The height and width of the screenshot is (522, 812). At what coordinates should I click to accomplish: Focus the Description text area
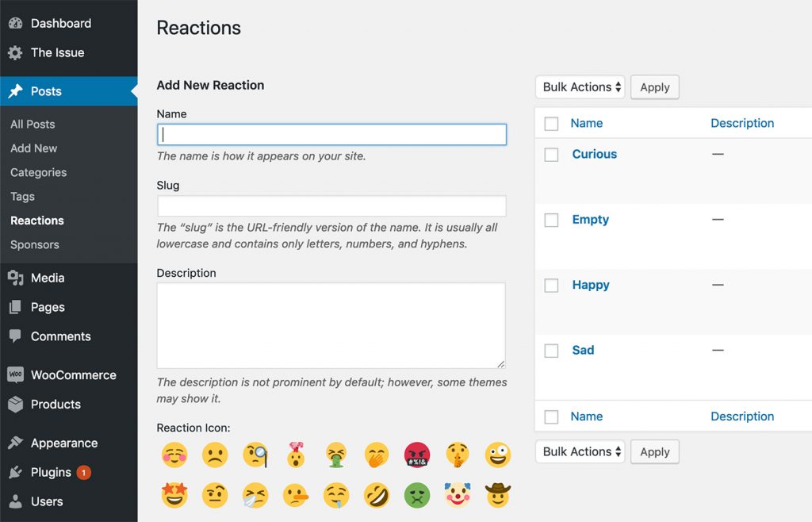[331, 325]
